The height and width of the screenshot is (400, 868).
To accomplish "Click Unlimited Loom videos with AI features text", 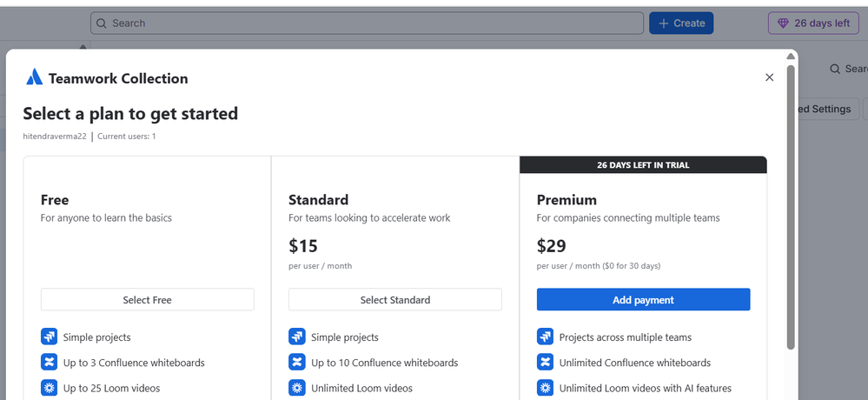I will 646,389.
